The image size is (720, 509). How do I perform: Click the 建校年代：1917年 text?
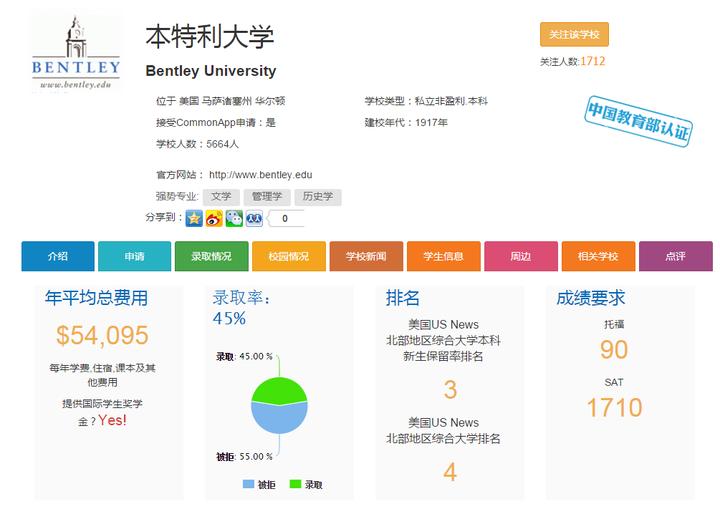point(406,123)
